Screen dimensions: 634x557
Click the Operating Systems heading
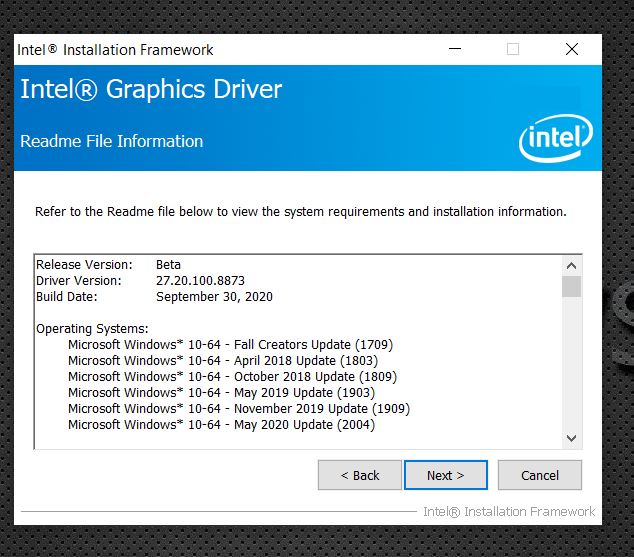[92, 329]
